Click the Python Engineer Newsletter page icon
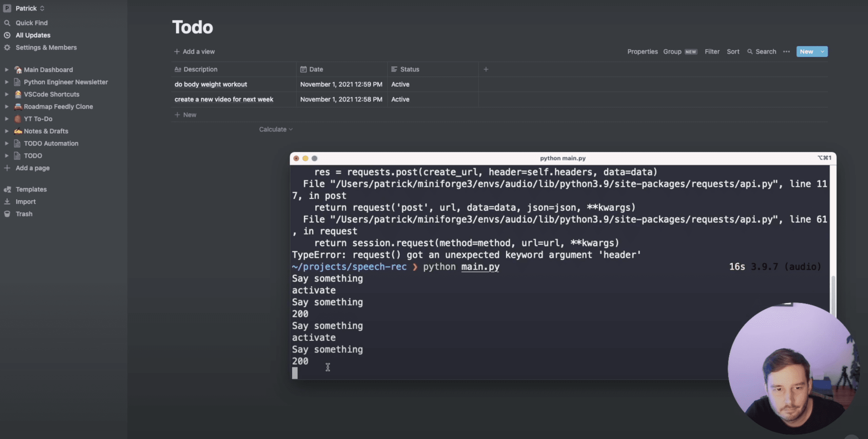Viewport: 868px width, 439px height. [x=17, y=82]
